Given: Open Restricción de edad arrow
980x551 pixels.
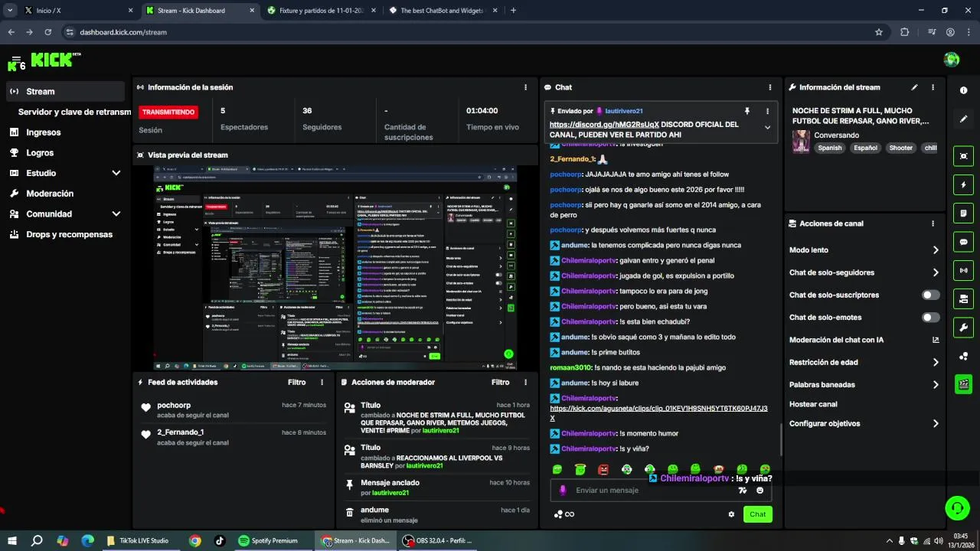Looking at the screenshot, I should pyautogui.click(x=936, y=362).
